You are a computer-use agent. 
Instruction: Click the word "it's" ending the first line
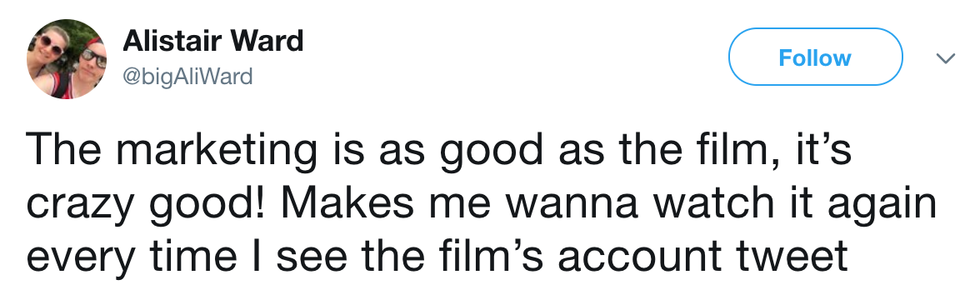(822, 150)
